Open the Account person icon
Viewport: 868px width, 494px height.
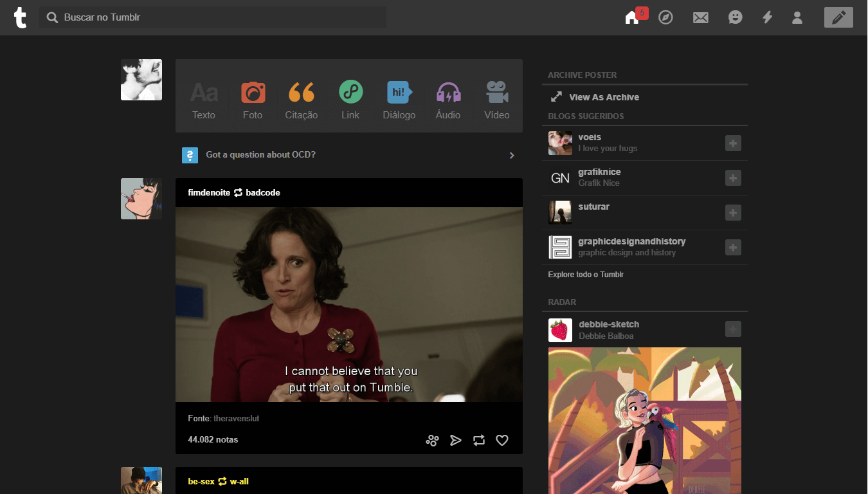click(797, 17)
